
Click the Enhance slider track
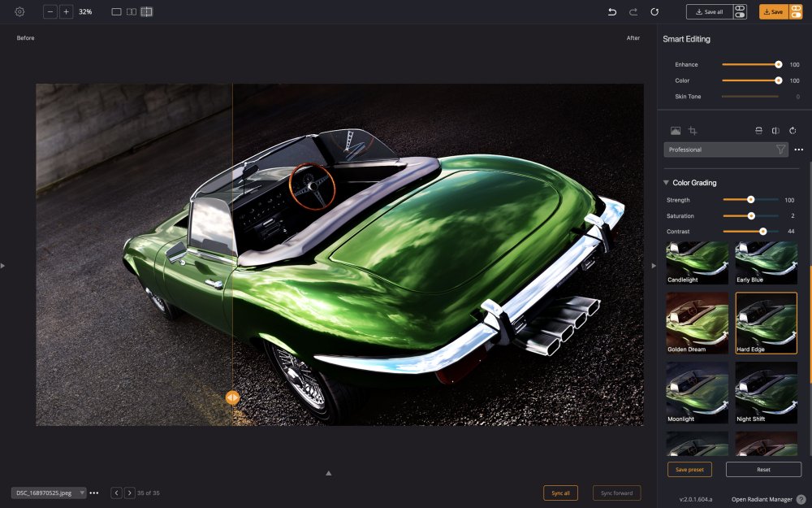pyautogui.click(x=750, y=65)
